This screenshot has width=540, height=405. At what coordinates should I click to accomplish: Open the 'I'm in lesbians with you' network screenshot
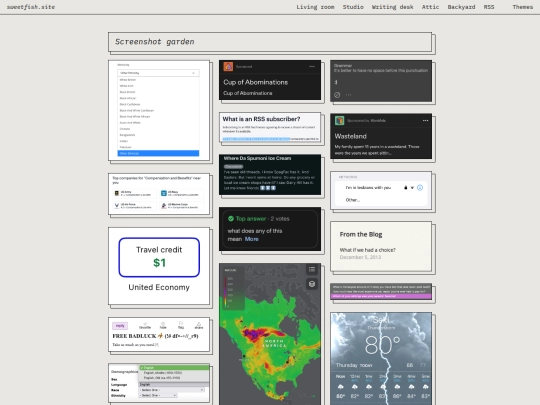(x=381, y=190)
